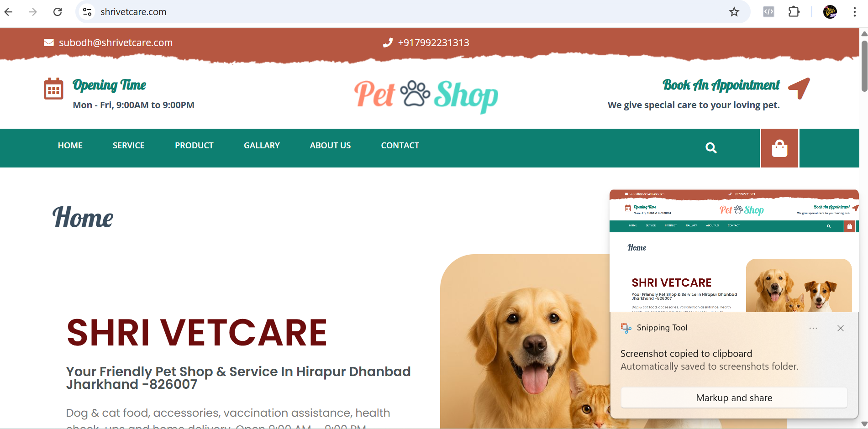
Task: Select PRODUCT in the navigation bar
Action: (x=194, y=145)
